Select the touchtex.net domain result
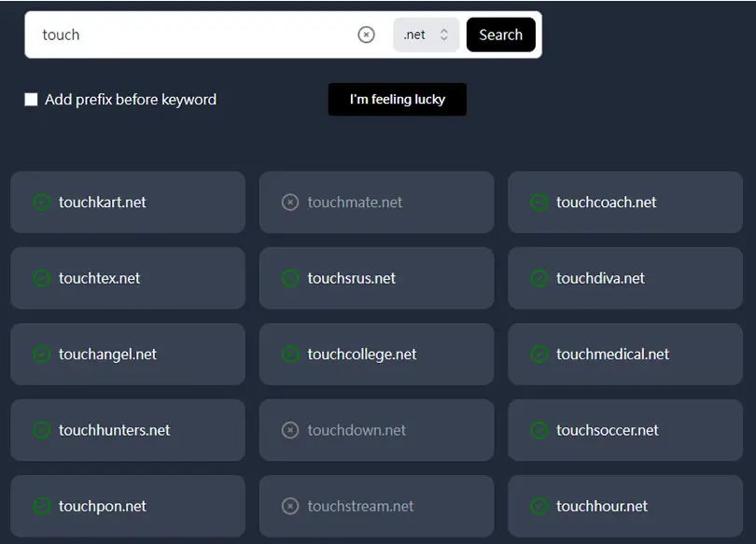 pos(128,278)
